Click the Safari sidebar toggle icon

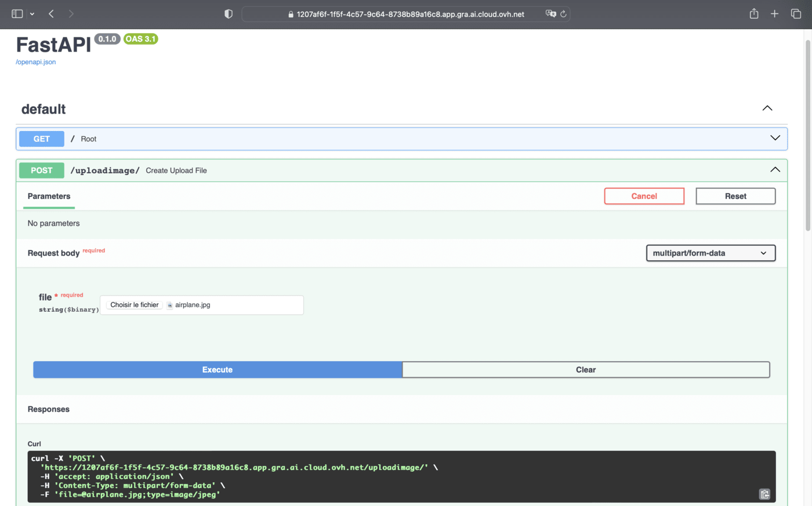pos(17,14)
